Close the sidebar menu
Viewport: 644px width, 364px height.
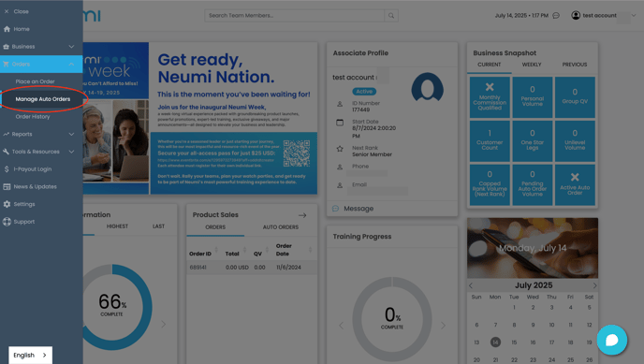17,11
